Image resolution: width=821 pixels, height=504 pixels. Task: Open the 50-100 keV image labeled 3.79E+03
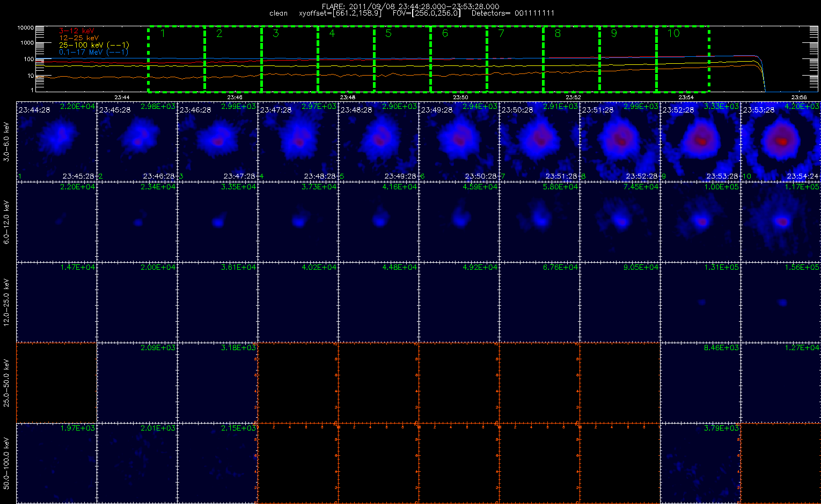(701, 463)
